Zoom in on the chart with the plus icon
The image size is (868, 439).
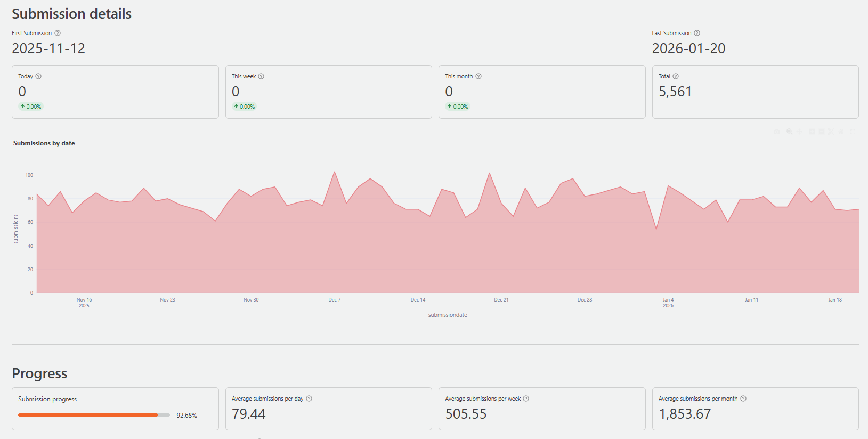pyautogui.click(x=812, y=132)
